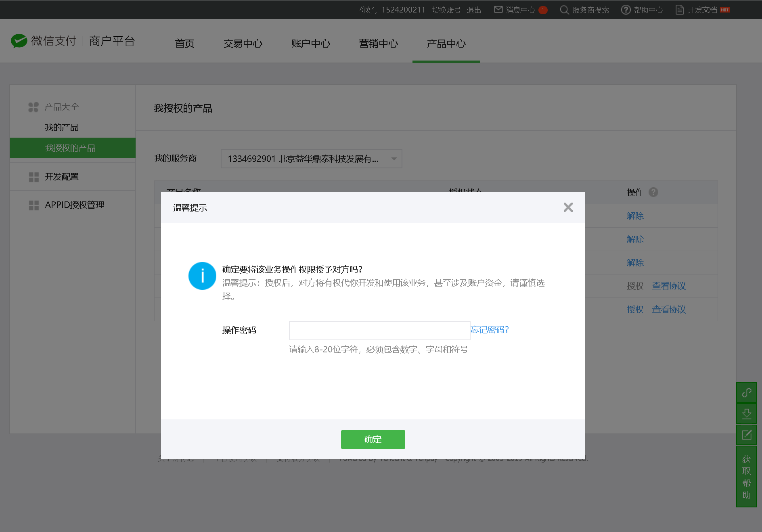Open APPID授权管理 in sidebar
The image size is (762, 532).
pos(74,205)
